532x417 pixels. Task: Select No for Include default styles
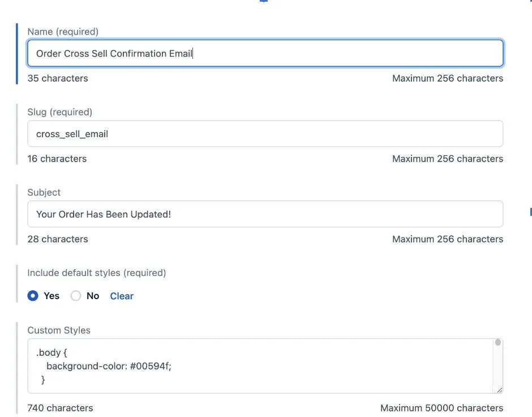[x=76, y=296]
